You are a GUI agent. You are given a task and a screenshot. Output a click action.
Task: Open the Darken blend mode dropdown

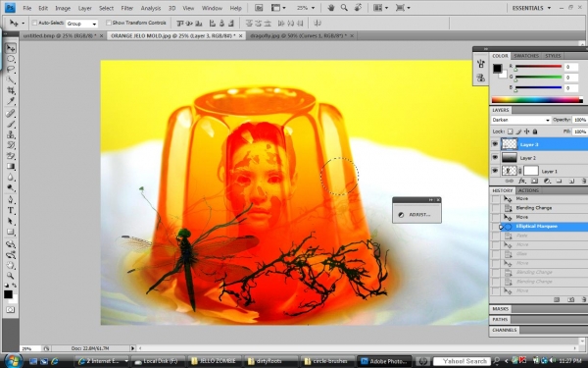(520, 120)
